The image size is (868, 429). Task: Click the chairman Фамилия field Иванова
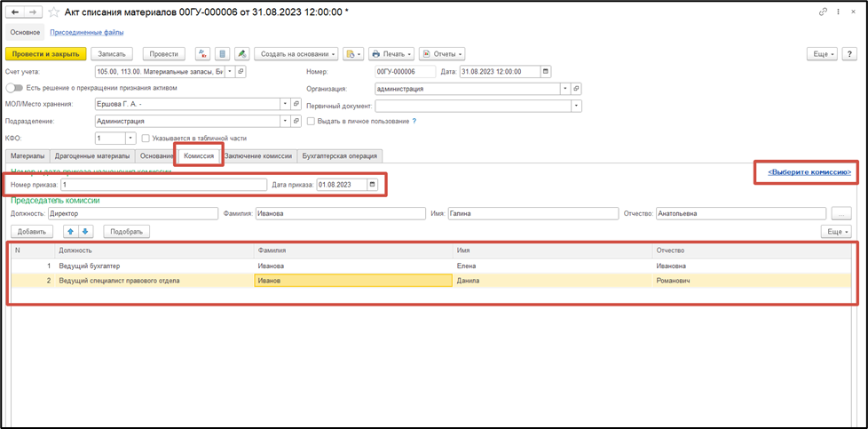pos(339,213)
